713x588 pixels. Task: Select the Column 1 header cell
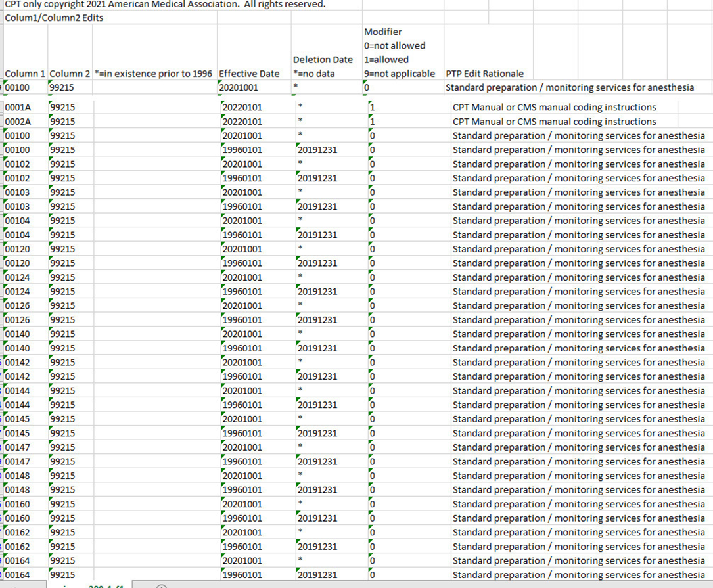click(x=25, y=73)
